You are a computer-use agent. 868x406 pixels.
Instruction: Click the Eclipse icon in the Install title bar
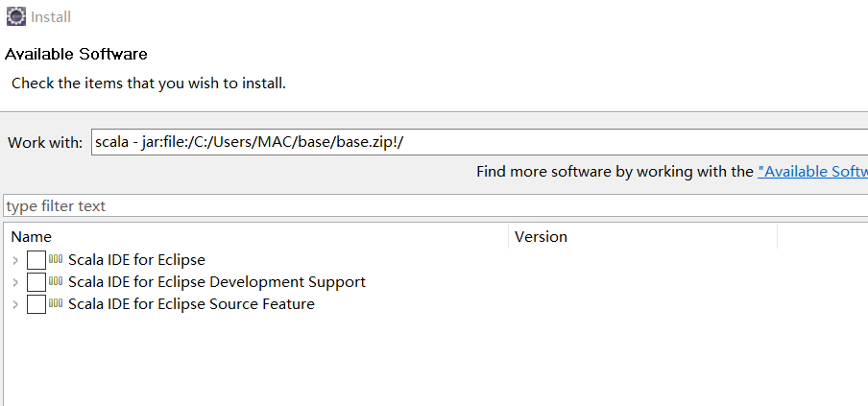click(15, 16)
